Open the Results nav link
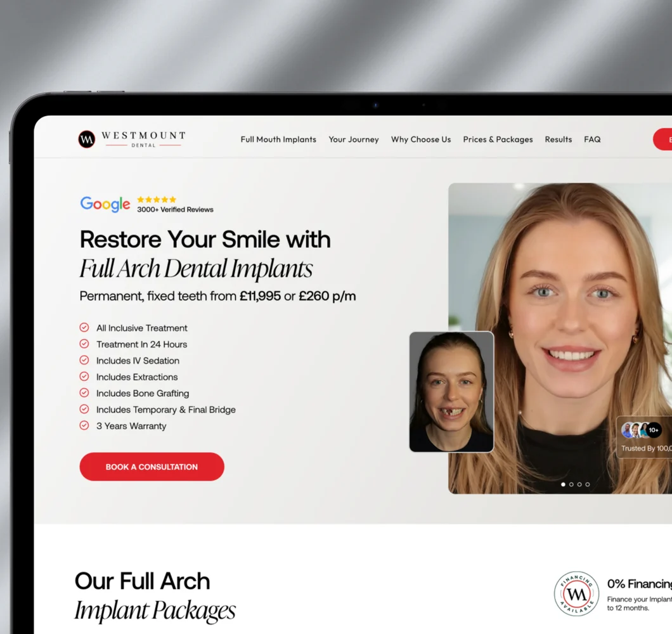Image resolution: width=672 pixels, height=634 pixels. (x=559, y=139)
